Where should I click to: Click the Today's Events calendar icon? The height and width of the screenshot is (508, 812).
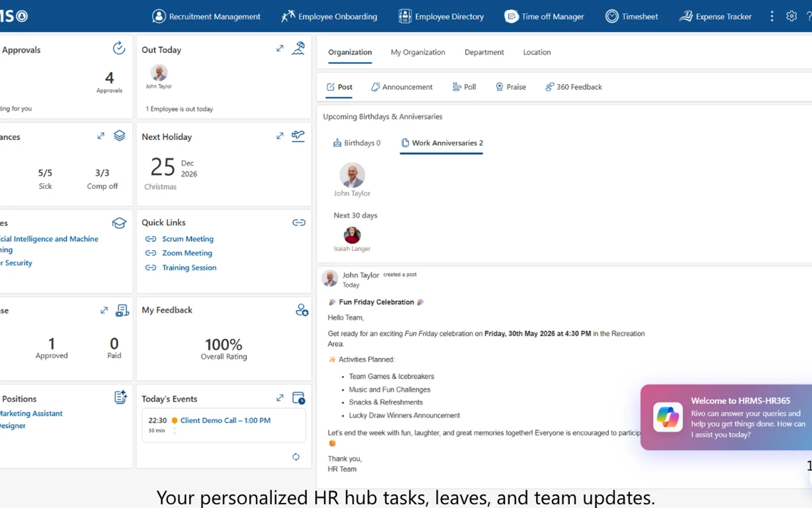coord(299,398)
